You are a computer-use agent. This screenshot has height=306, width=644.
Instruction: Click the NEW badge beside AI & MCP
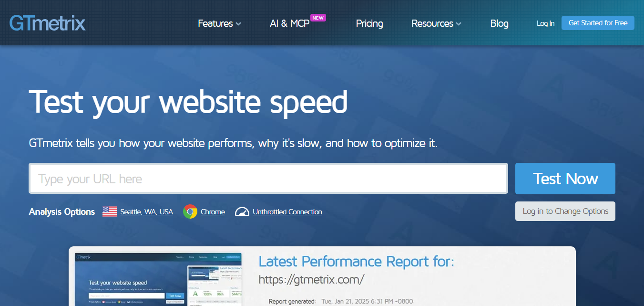tap(318, 18)
